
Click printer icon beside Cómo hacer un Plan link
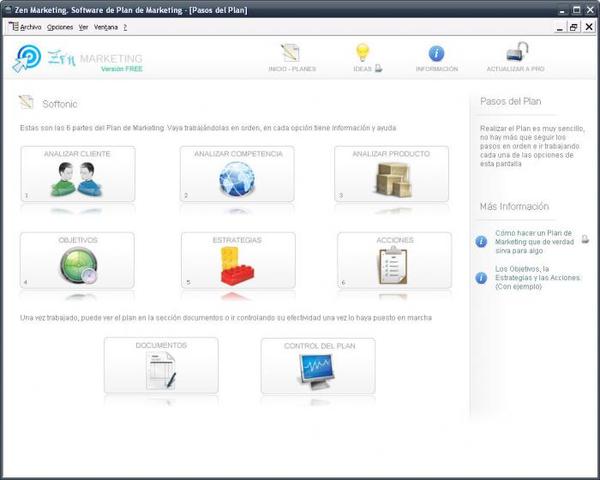click(x=585, y=240)
